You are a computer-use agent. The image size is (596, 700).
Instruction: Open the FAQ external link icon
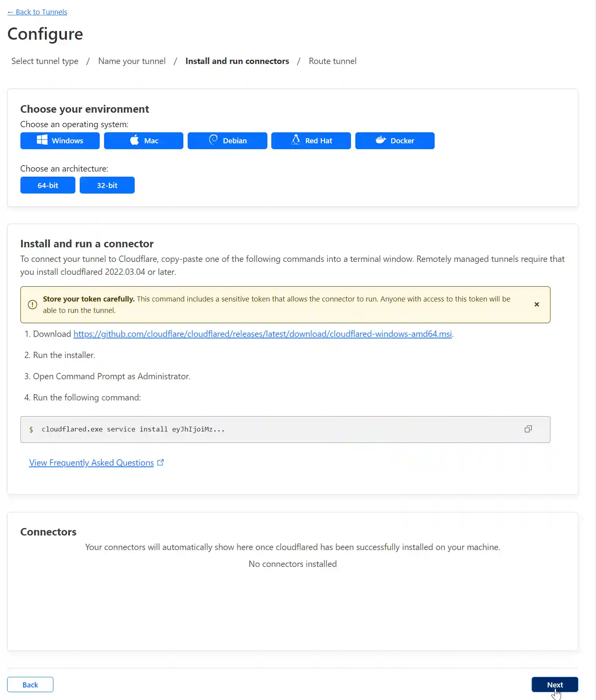(x=161, y=462)
